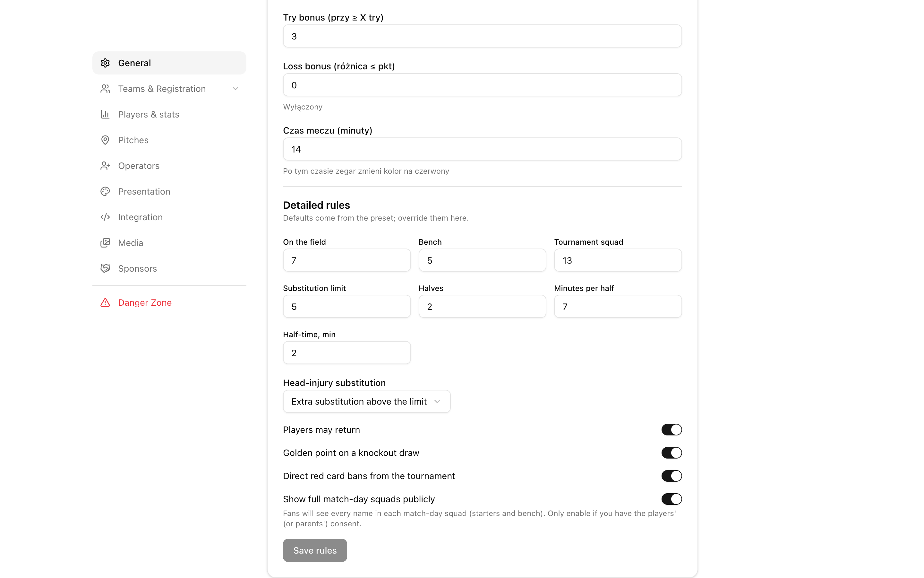Click the Try bonus input field

[x=482, y=36]
